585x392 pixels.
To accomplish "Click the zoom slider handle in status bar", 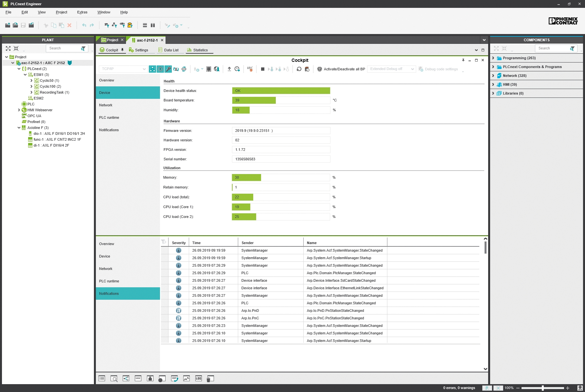I will (543, 388).
